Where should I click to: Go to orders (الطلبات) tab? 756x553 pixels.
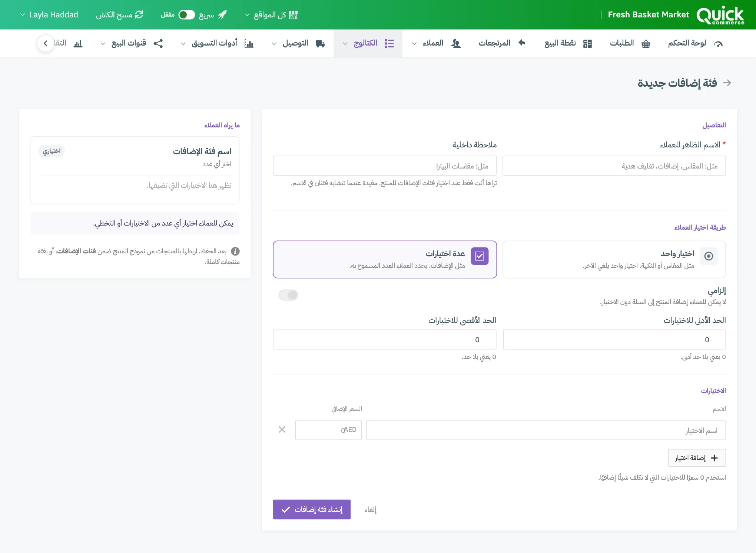pyautogui.click(x=630, y=44)
